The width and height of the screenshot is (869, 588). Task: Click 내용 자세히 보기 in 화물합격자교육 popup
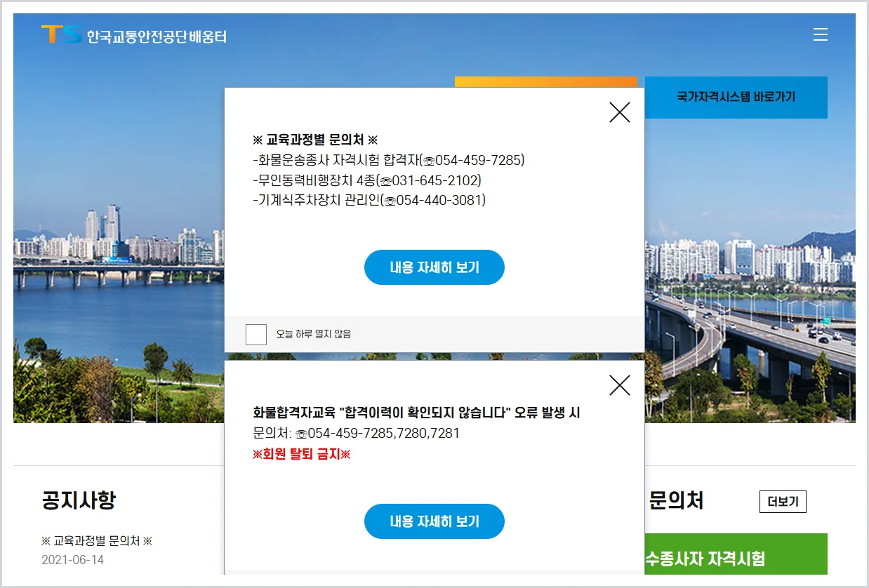[x=434, y=521]
